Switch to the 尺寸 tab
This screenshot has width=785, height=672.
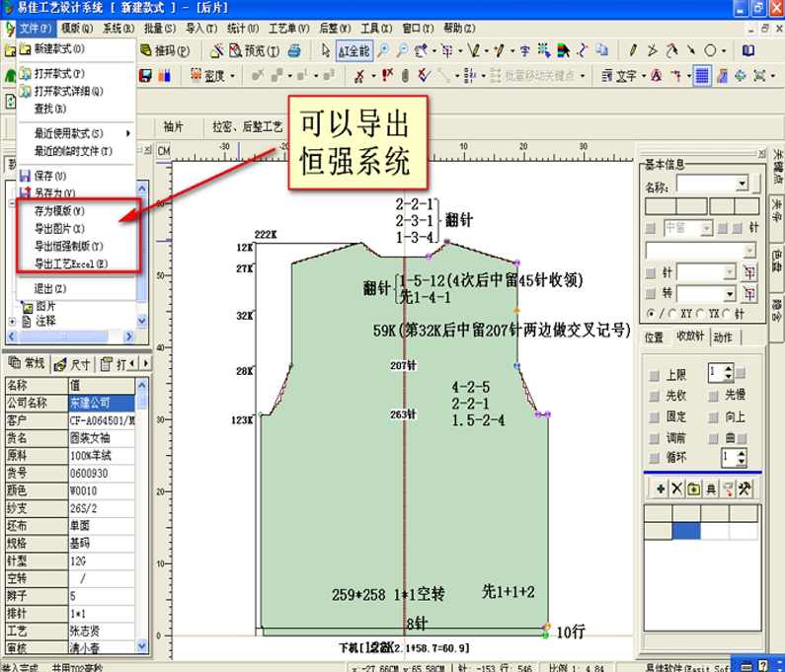coord(74,365)
